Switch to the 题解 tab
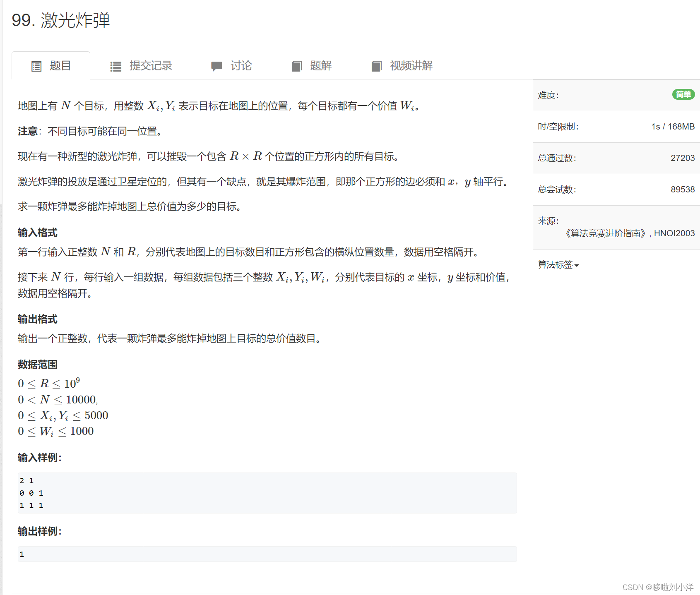Screen dimensions: 700x595 click(320, 66)
